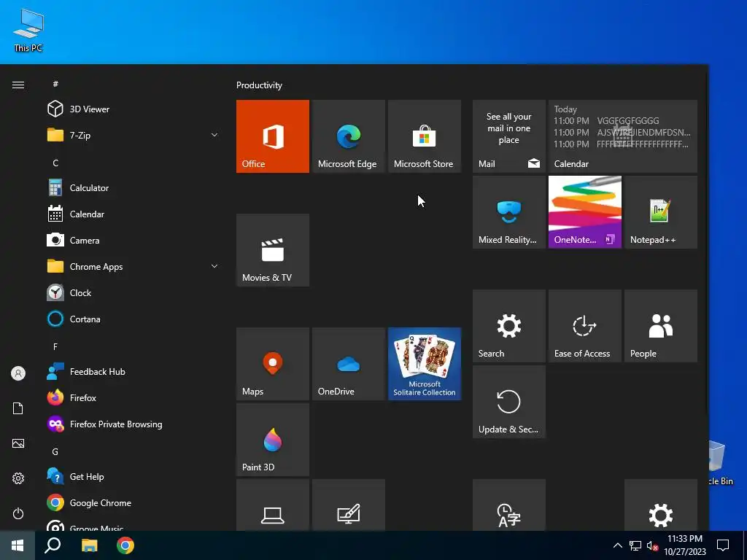Open the Search settings tile
Screen dimensions: 747x560
click(508, 326)
